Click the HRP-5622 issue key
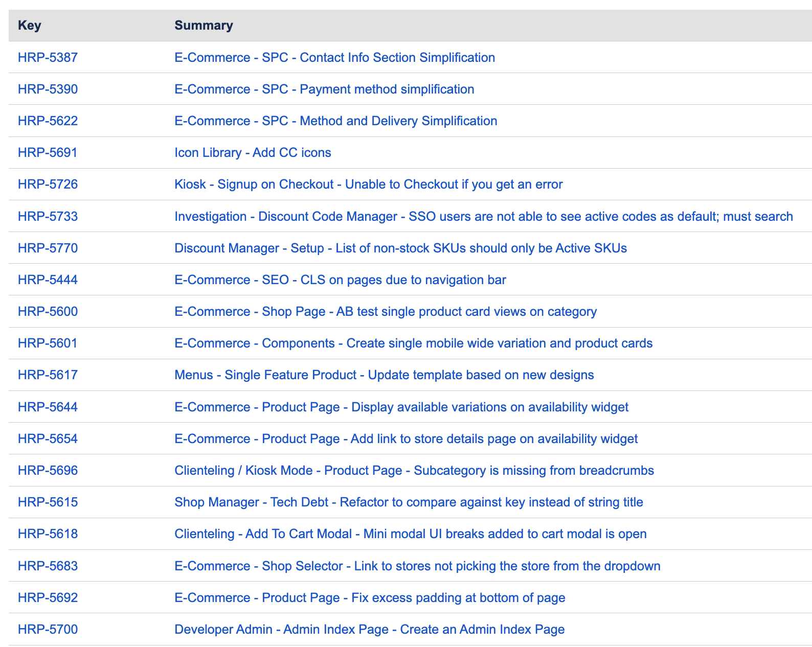Image resolution: width=812 pixels, height=647 pixels. [48, 121]
